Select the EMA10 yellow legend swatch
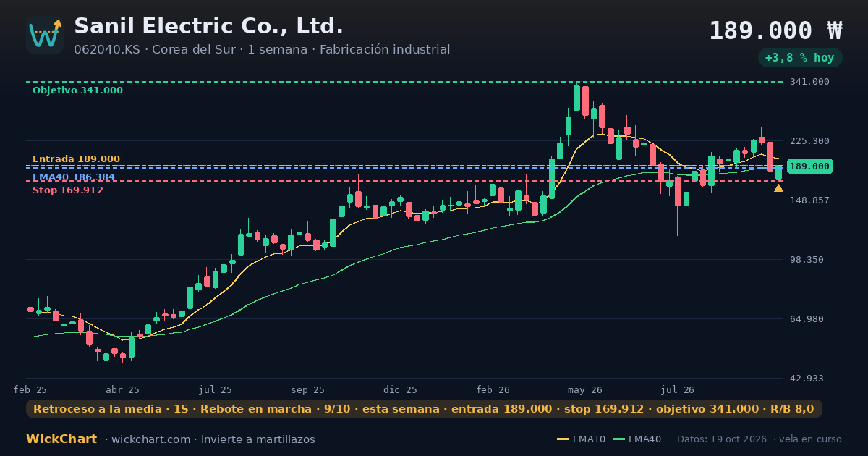The height and width of the screenshot is (456, 868). point(563,439)
